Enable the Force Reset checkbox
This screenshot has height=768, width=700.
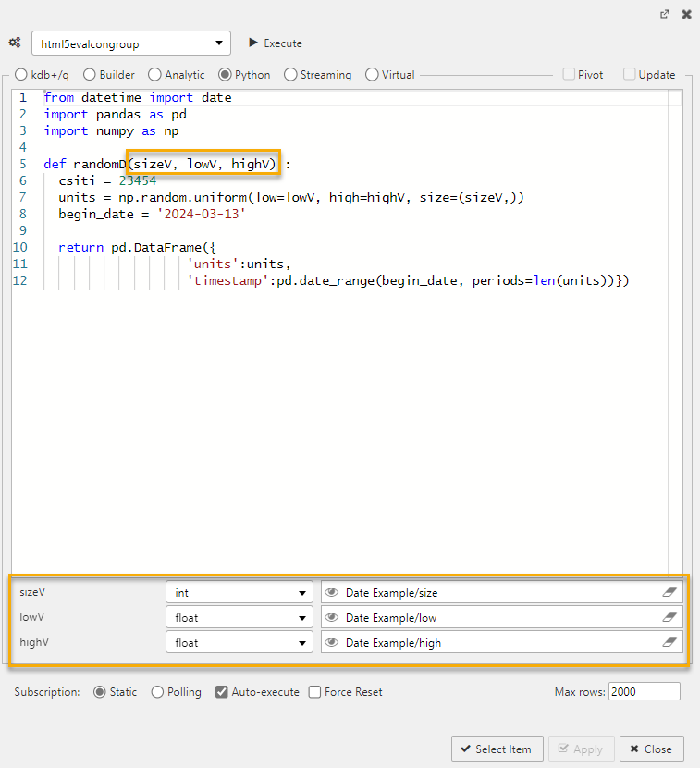tap(315, 692)
